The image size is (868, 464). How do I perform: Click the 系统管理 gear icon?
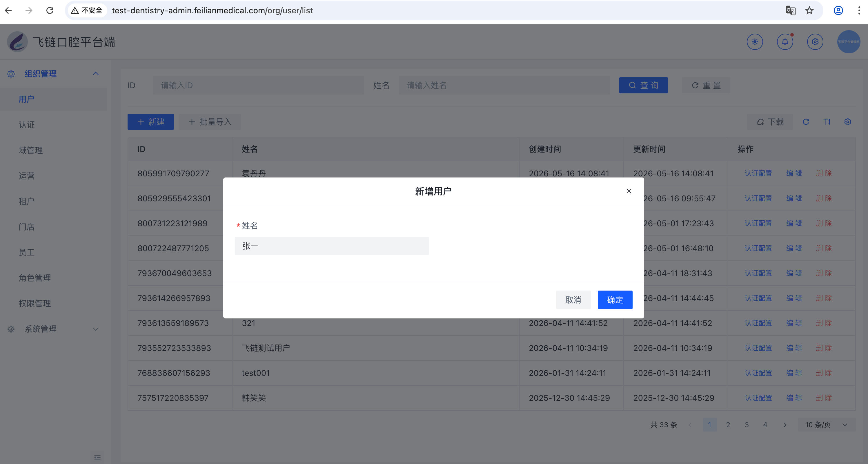[x=11, y=329]
